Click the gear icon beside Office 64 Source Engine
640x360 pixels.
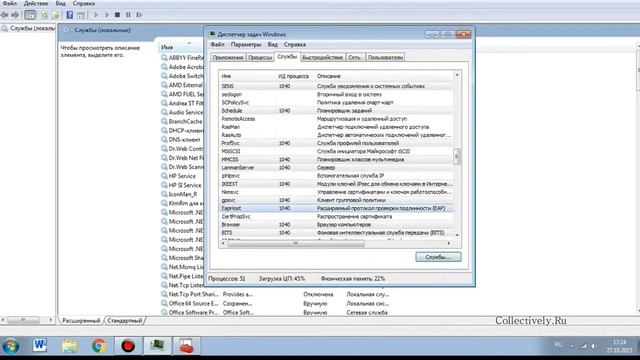pos(164,303)
